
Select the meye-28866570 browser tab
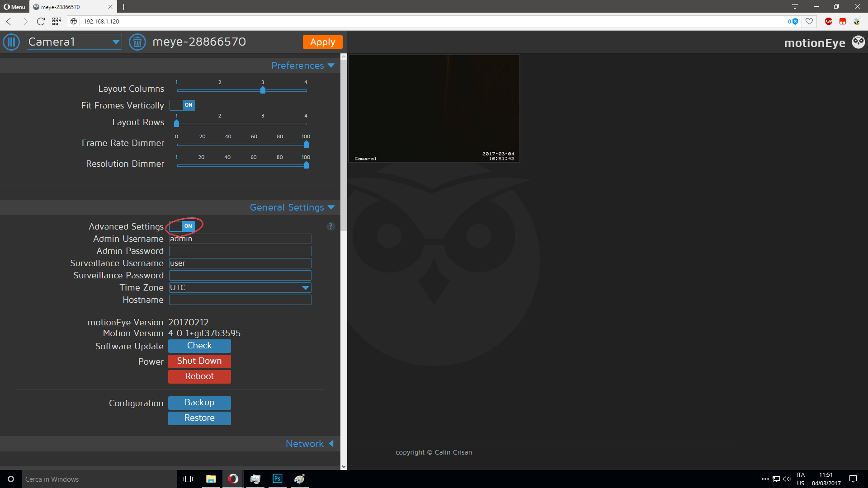[x=72, y=7]
